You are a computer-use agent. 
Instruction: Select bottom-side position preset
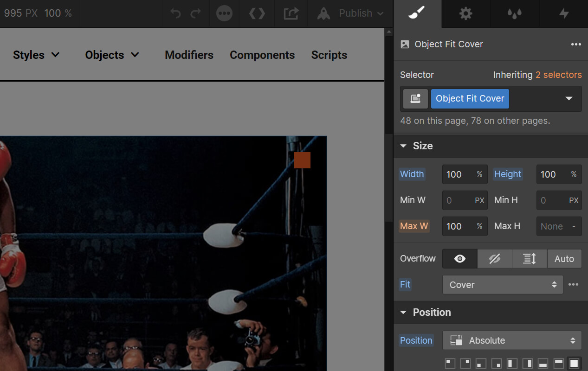coord(543,363)
